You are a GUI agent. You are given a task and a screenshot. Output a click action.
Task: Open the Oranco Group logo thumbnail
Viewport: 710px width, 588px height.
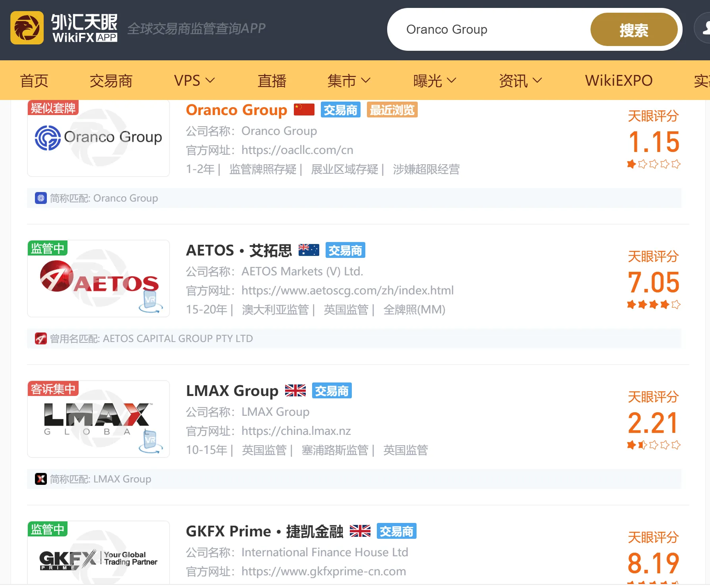click(x=98, y=138)
